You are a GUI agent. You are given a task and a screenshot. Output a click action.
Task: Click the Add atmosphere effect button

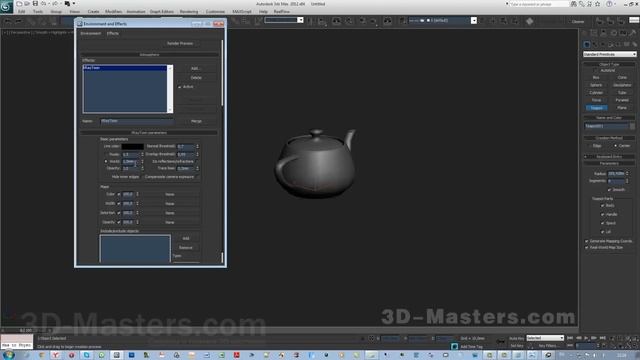click(x=196, y=68)
